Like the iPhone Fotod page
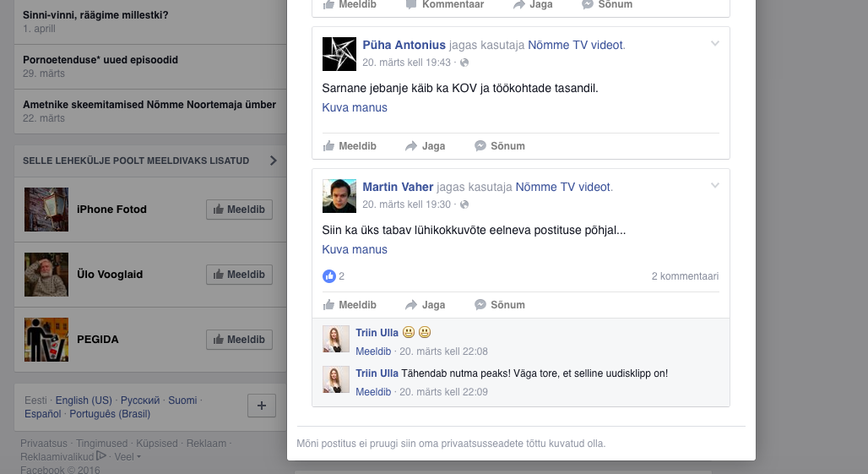This screenshot has height=474, width=868. tap(239, 210)
